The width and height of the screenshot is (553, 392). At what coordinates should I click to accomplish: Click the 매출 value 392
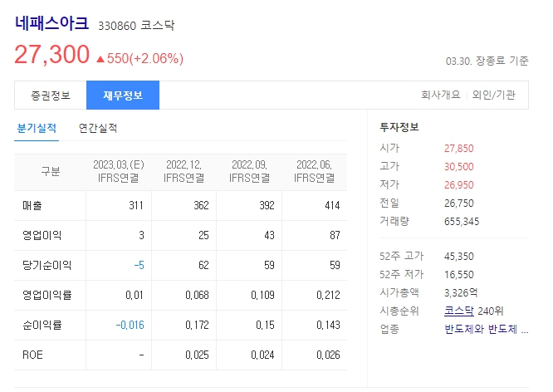point(267,205)
